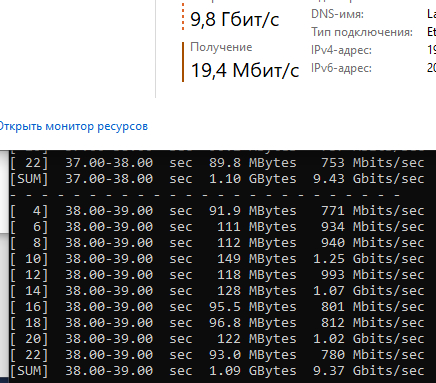This screenshot has width=436, height=383.
Task: Click stream 12 line showing 993 Mbits/sec
Action: pos(217,275)
